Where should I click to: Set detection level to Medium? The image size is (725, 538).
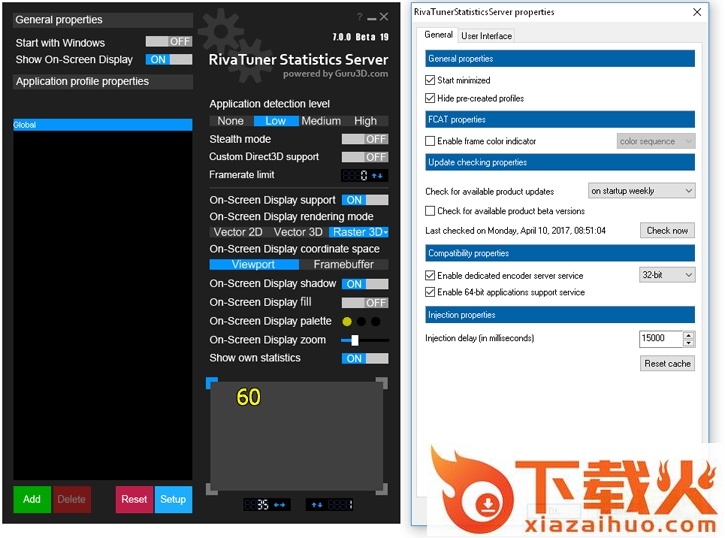coord(321,121)
